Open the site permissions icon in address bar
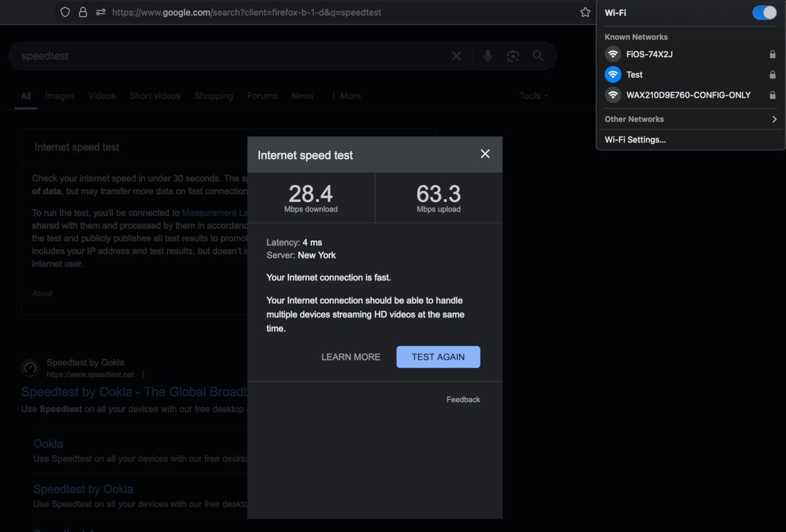The width and height of the screenshot is (786, 532). 101,12
